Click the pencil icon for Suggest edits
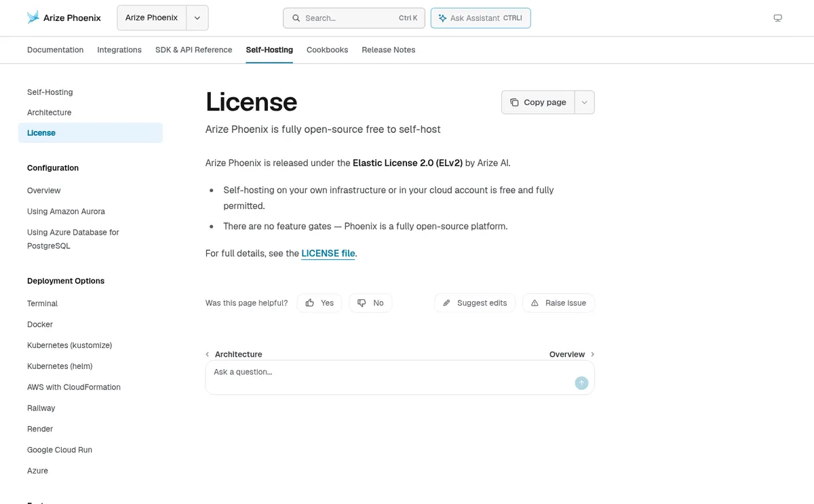Viewport: 814px width, 504px height. (x=446, y=303)
